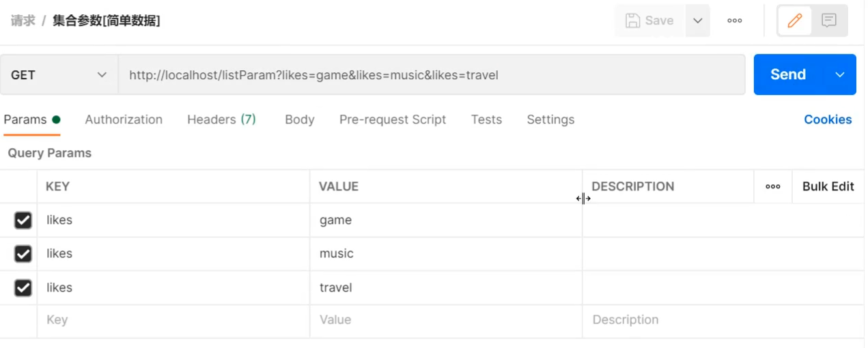
Task: Click the column options dots beside Bulk Edit
Action: point(773,186)
